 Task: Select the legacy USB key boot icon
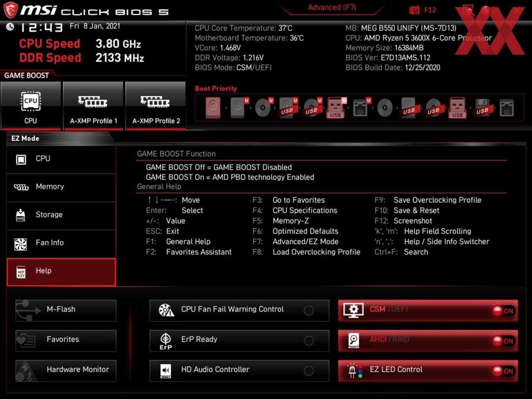click(458, 108)
